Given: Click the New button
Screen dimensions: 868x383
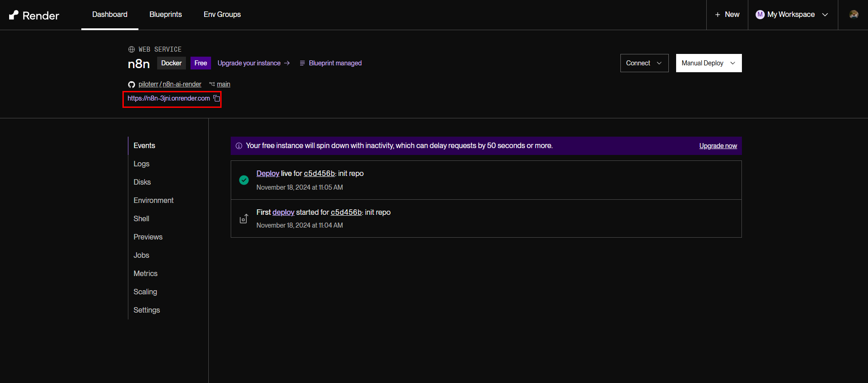Looking at the screenshot, I should tap(727, 15).
